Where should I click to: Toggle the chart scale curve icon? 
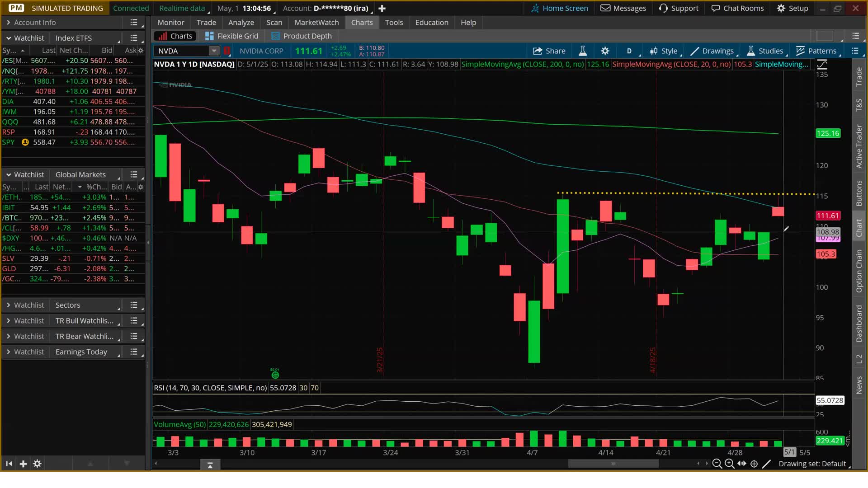pyautogui.click(x=822, y=65)
